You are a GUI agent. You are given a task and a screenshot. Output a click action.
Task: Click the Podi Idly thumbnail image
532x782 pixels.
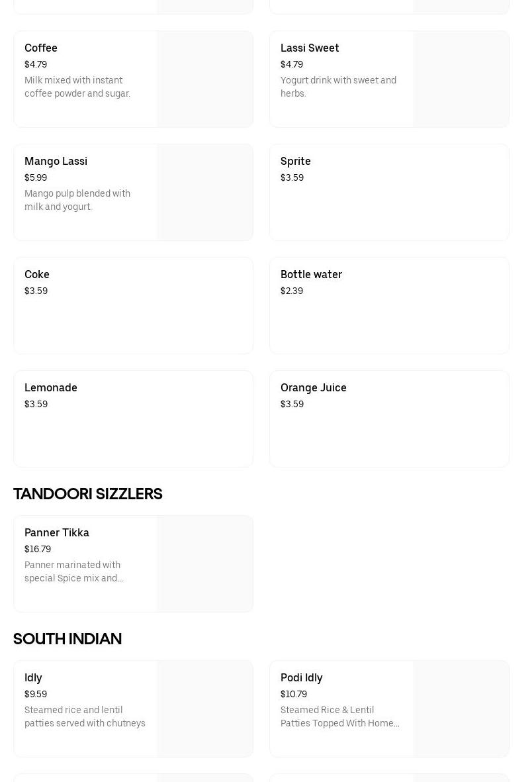[x=461, y=709]
